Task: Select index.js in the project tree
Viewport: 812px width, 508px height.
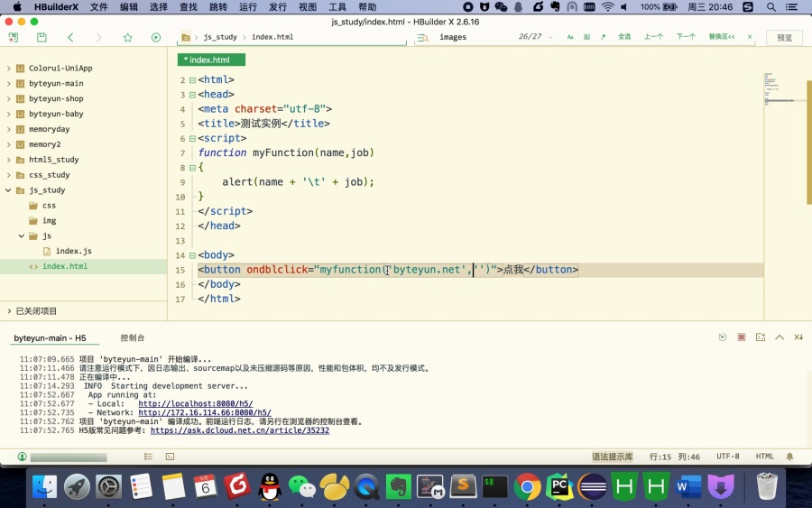Action: pos(74,251)
